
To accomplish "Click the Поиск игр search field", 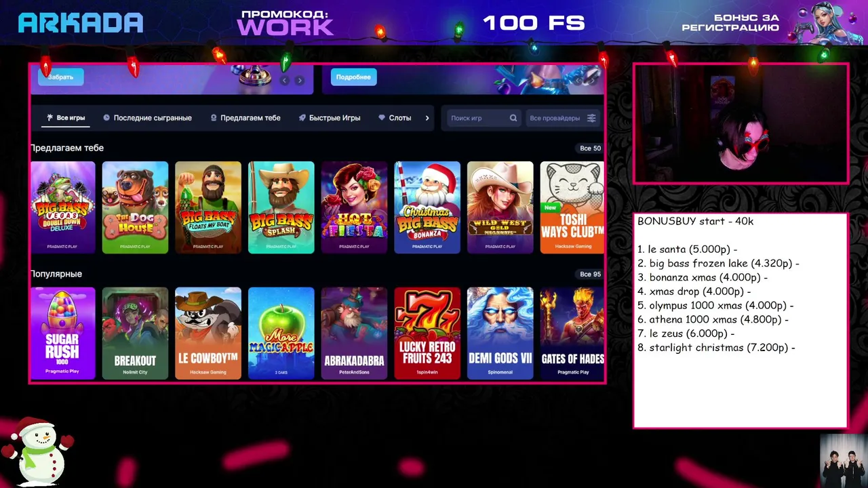I will pyautogui.click(x=483, y=118).
